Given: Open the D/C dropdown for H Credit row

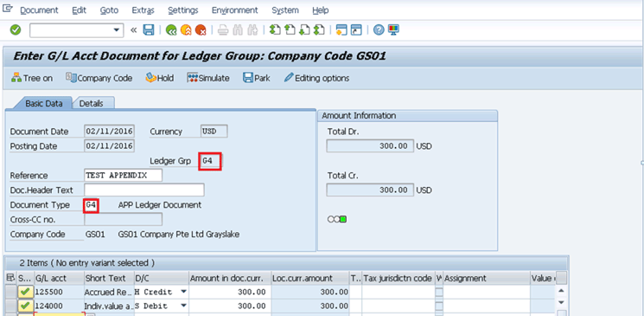Looking at the screenshot, I should click(183, 292).
